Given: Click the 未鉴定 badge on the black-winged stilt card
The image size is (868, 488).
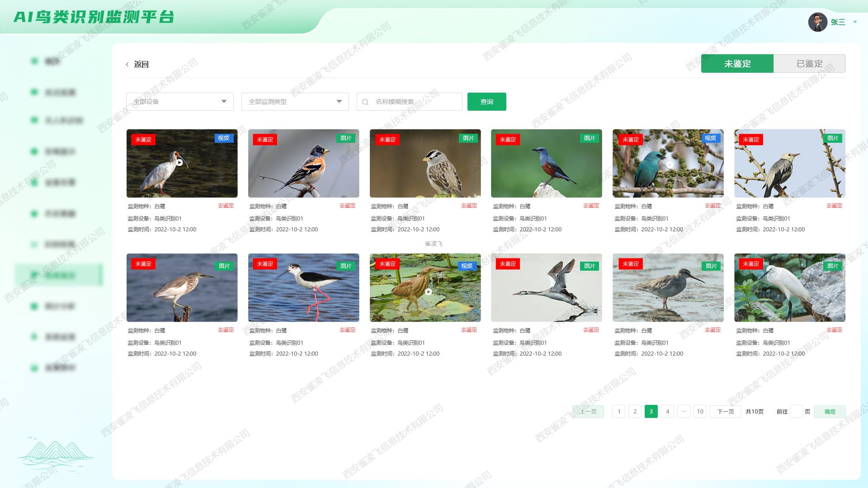Looking at the screenshot, I should 265,264.
